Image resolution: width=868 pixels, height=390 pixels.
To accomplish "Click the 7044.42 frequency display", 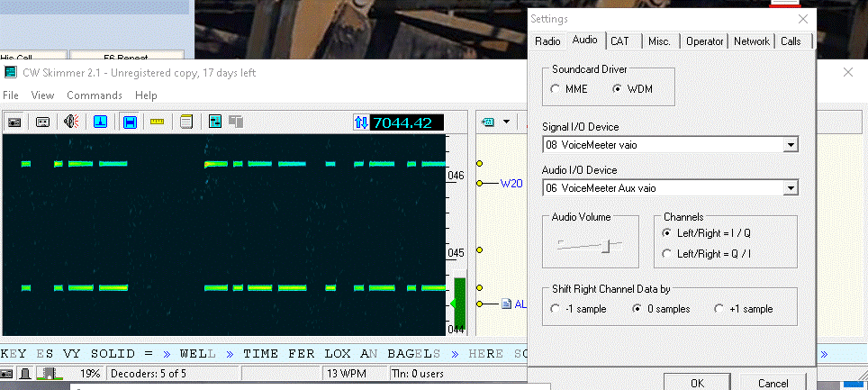I will click(406, 122).
